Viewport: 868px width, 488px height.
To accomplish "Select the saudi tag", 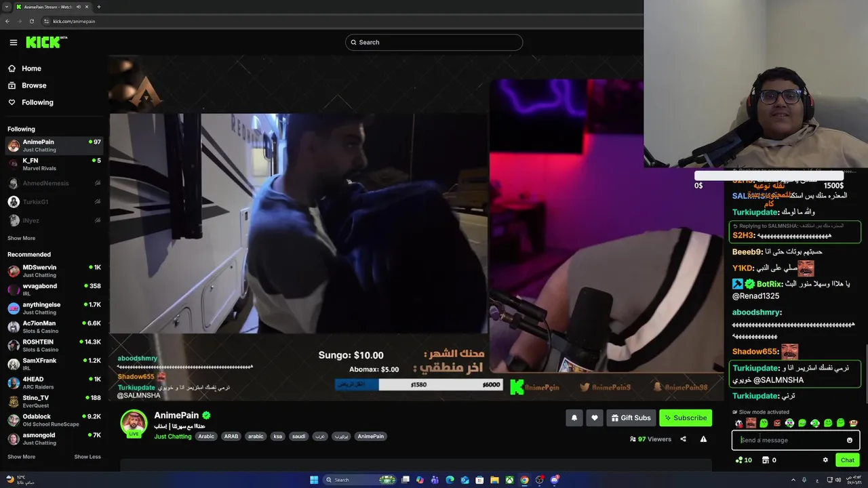I will pyautogui.click(x=298, y=436).
